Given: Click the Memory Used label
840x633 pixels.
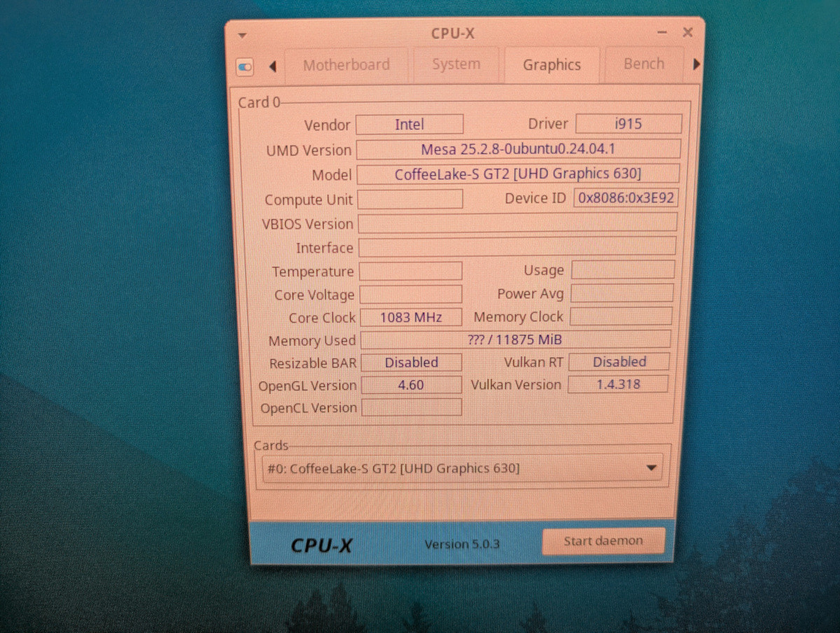Looking at the screenshot, I should 312,340.
